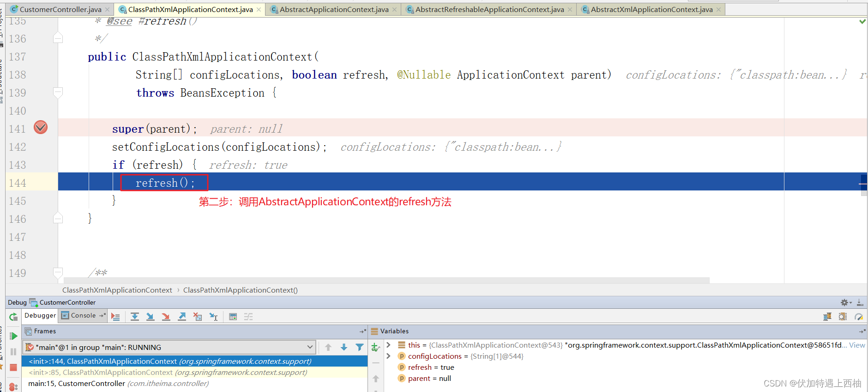Rerun CustomerController debug session
Screen dimensions: 868x392
13,317
